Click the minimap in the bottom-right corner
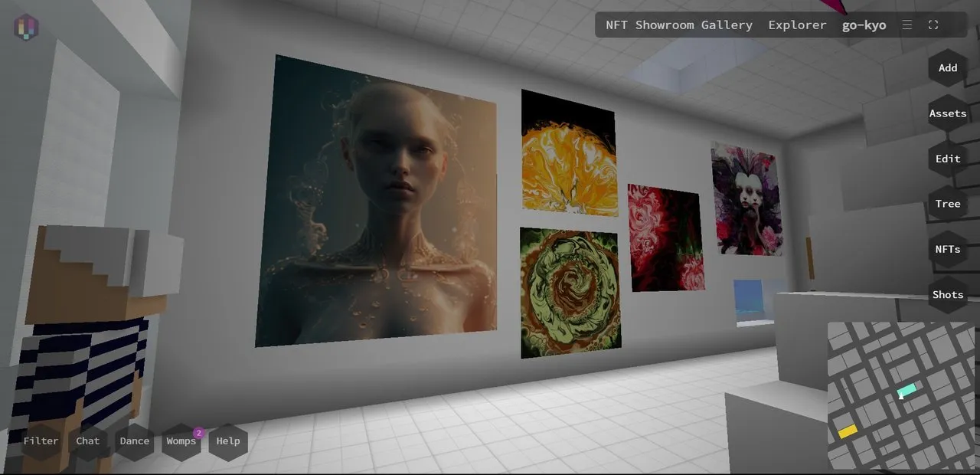Screen dimensions: 980x475 pyautogui.click(x=901, y=395)
